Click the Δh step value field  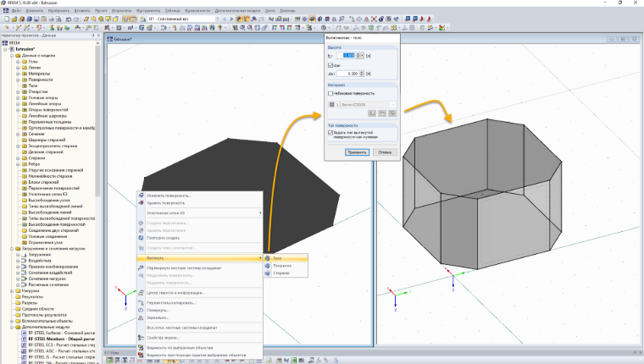point(347,74)
